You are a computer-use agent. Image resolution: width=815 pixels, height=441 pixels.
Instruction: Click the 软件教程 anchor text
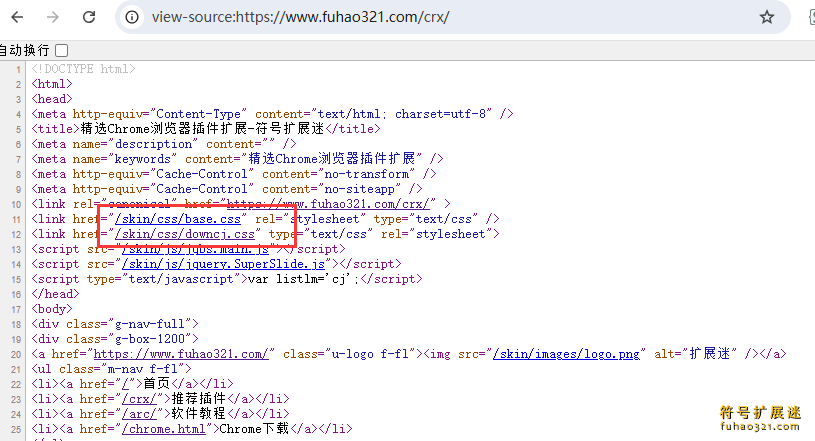pyautogui.click(x=199, y=414)
